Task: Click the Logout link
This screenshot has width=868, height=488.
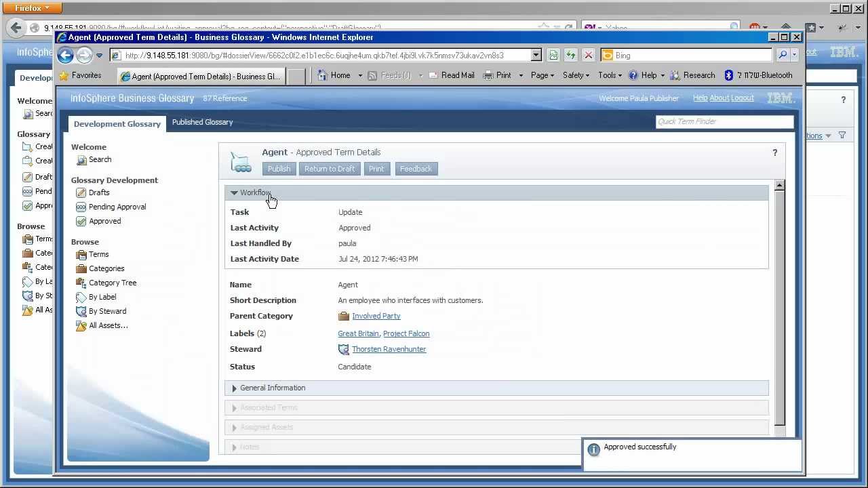Action: (x=743, y=98)
